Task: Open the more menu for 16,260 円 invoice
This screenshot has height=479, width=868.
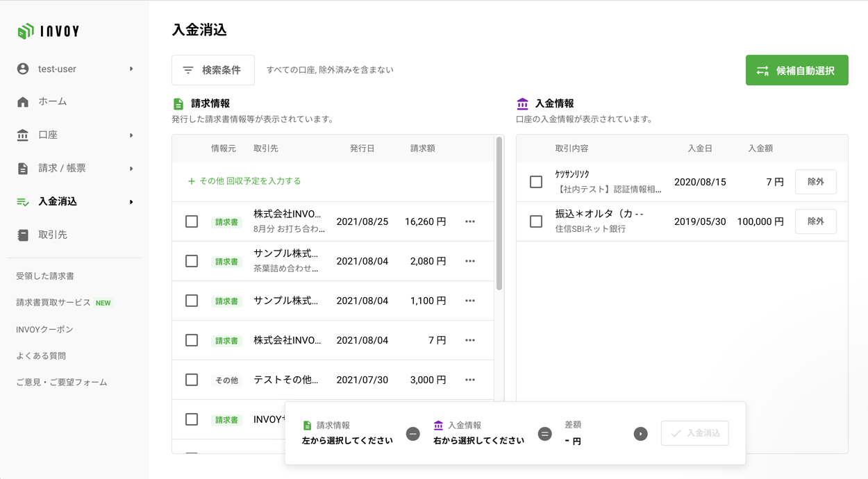Action: click(x=470, y=221)
